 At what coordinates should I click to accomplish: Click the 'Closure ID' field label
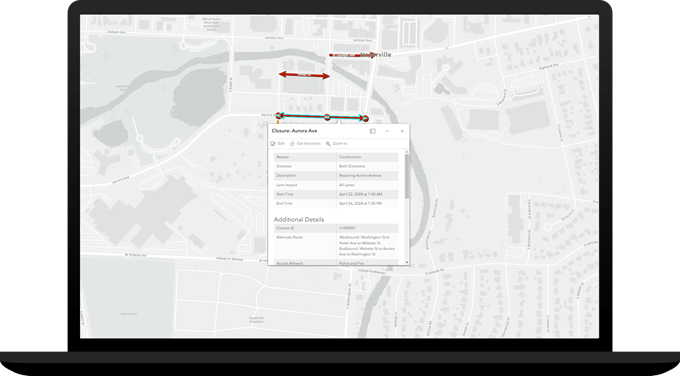(x=285, y=228)
